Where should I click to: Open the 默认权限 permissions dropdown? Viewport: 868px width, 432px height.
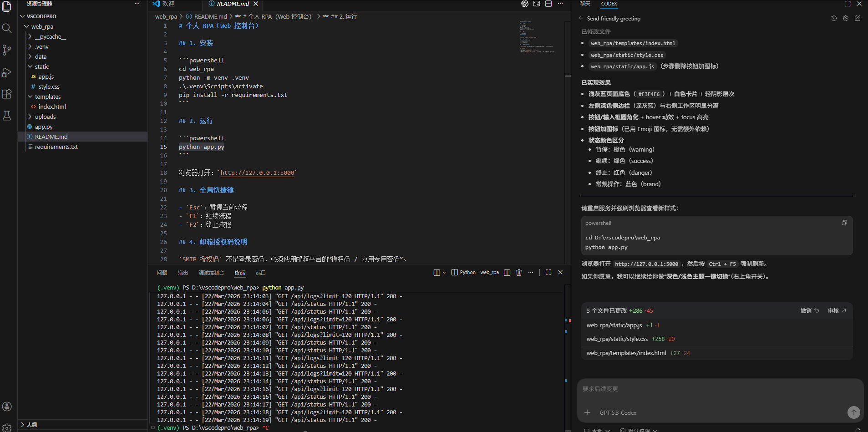(x=639, y=430)
